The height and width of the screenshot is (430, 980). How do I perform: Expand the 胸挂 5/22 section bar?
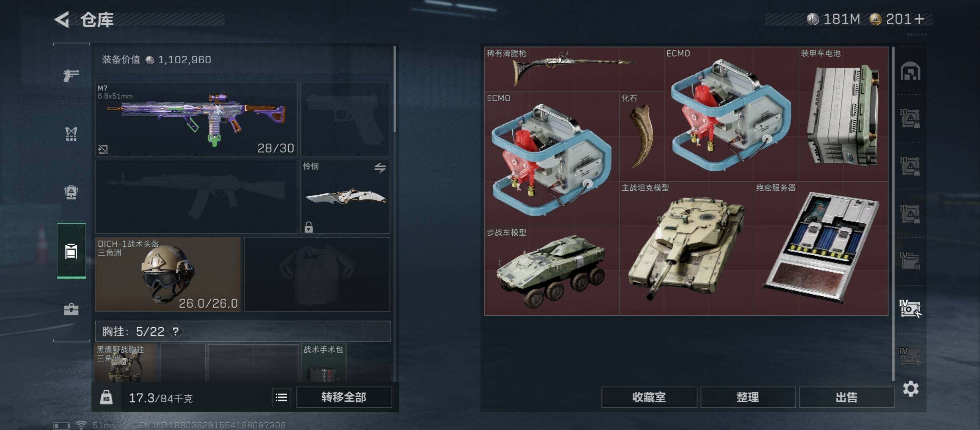(x=243, y=331)
